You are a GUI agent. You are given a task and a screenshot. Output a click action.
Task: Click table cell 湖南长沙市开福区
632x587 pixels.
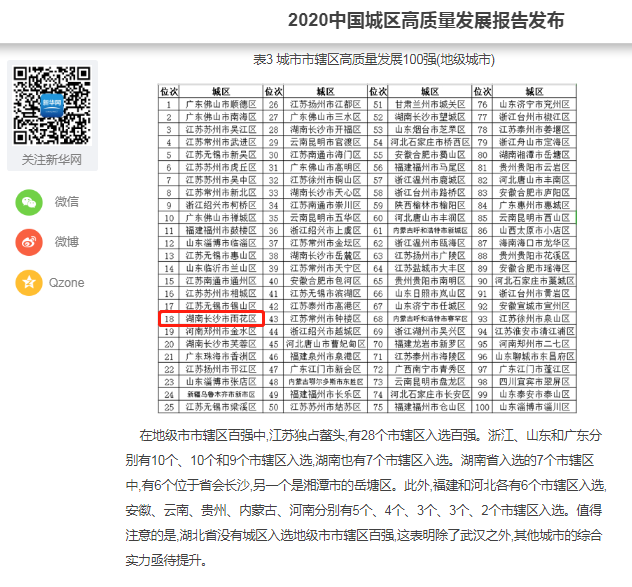pyautogui.click(x=325, y=129)
